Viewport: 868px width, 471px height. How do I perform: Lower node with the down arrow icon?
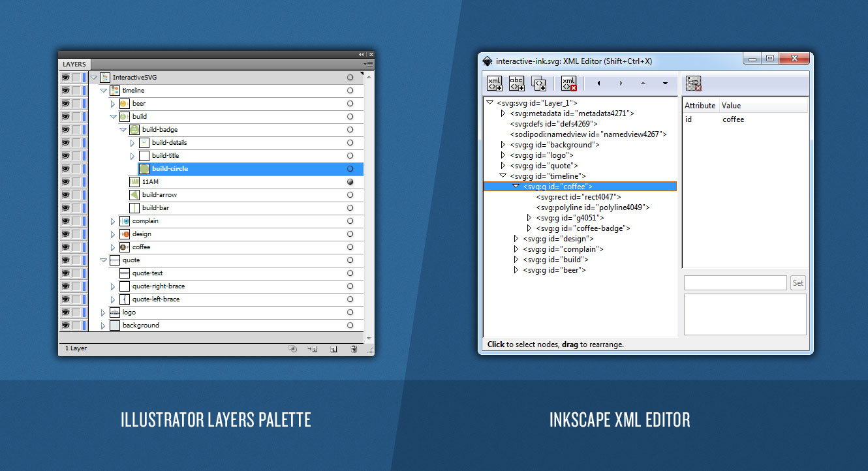[x=665, y=84]
